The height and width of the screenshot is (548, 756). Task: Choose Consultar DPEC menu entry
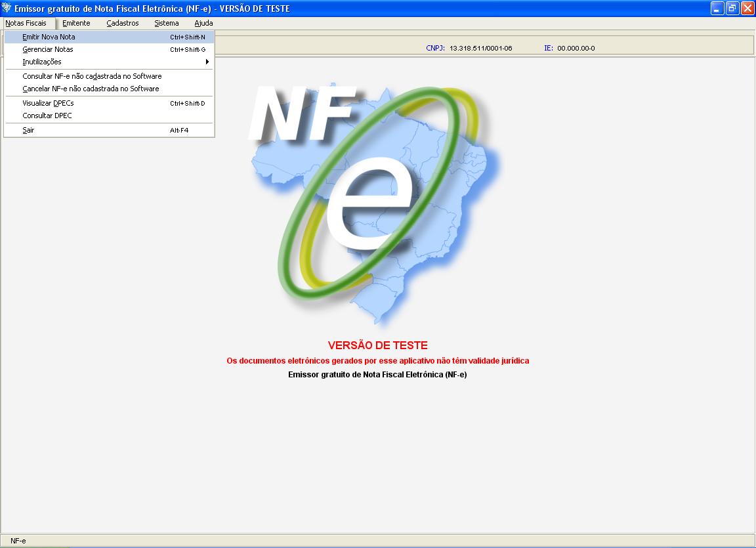[110, 116]
